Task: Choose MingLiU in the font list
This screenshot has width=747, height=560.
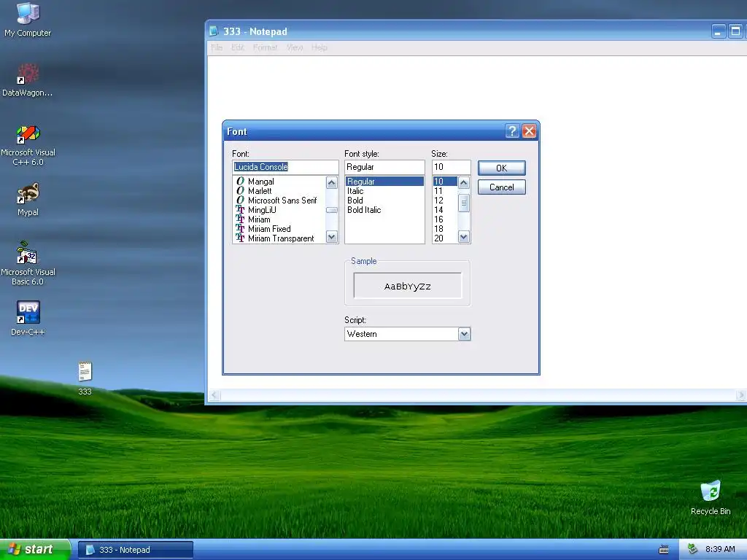Action: click(x=279, y=210)
